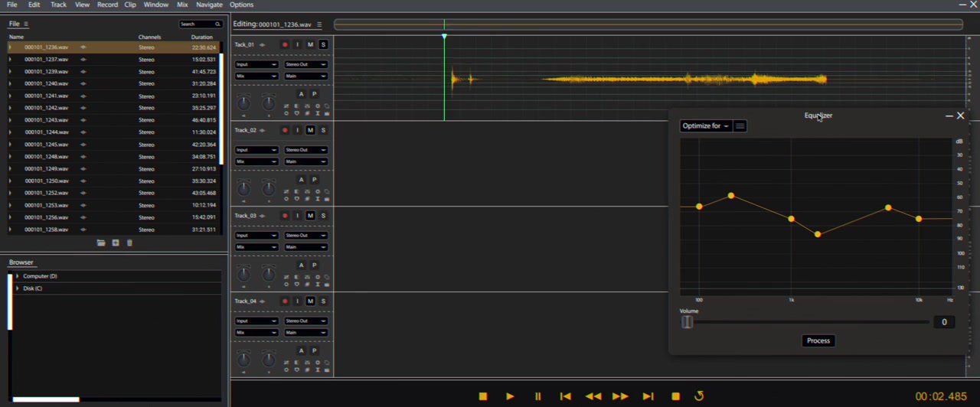This screenshot has height=407, width=980.
Task: Arm record on Track_03
Action: click(285, 216)
